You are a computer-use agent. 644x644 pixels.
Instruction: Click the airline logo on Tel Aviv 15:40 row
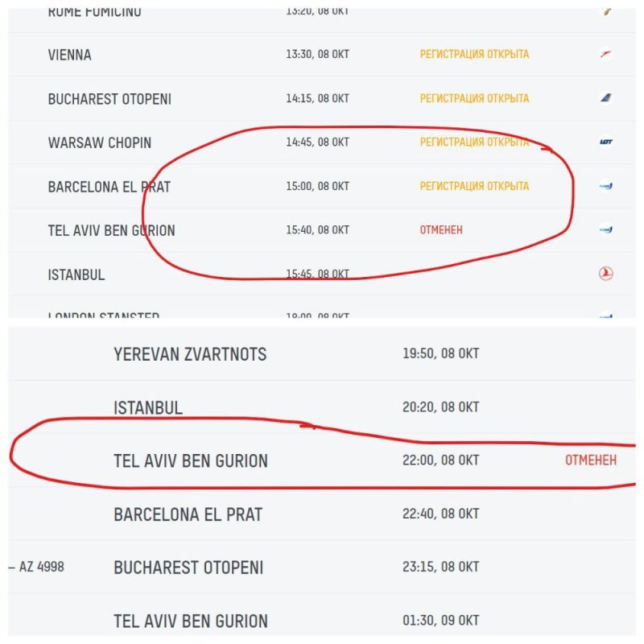coord(606,230)
